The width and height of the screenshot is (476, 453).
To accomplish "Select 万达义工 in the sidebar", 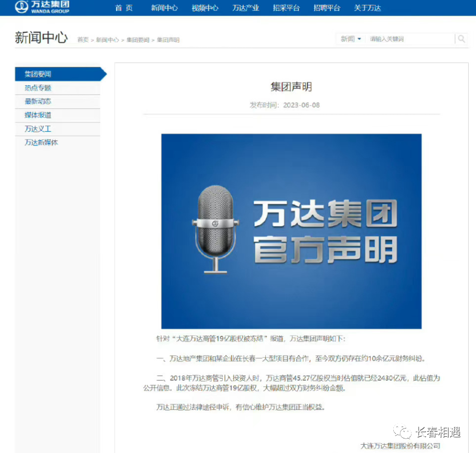I will [57, 129].
